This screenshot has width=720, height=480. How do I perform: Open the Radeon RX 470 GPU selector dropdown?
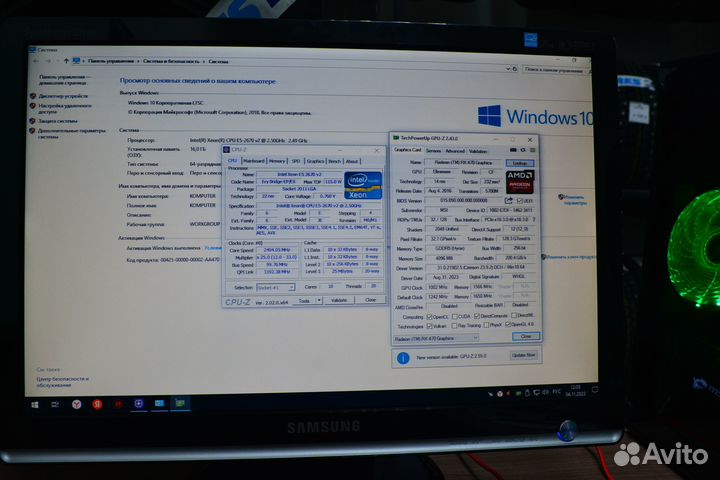click(x=436, y=339)
